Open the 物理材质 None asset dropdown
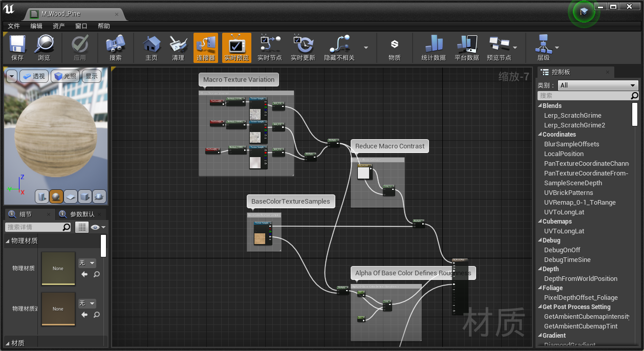644x351 pixels. pyautogui.click(x=87, y=262)
